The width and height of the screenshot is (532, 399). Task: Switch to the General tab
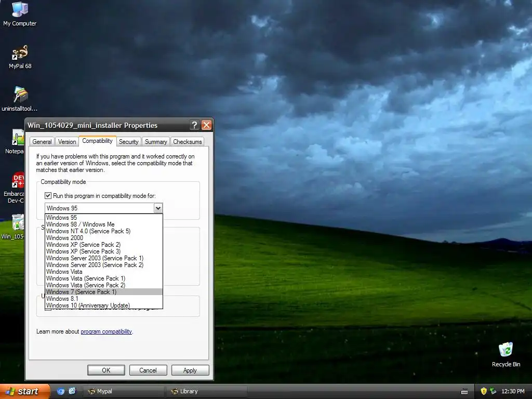tap(42, 142)
